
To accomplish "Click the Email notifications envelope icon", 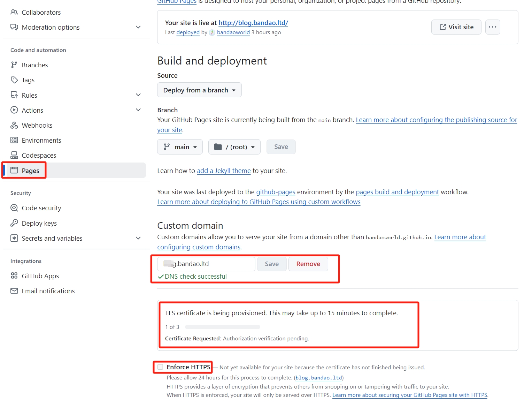I will pos(14,291).
